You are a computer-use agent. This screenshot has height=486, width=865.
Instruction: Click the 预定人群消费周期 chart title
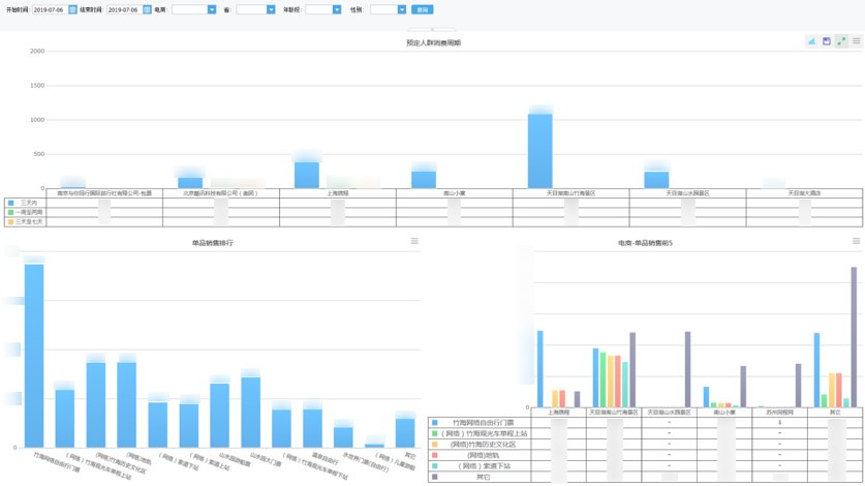[x=433, y=42]
